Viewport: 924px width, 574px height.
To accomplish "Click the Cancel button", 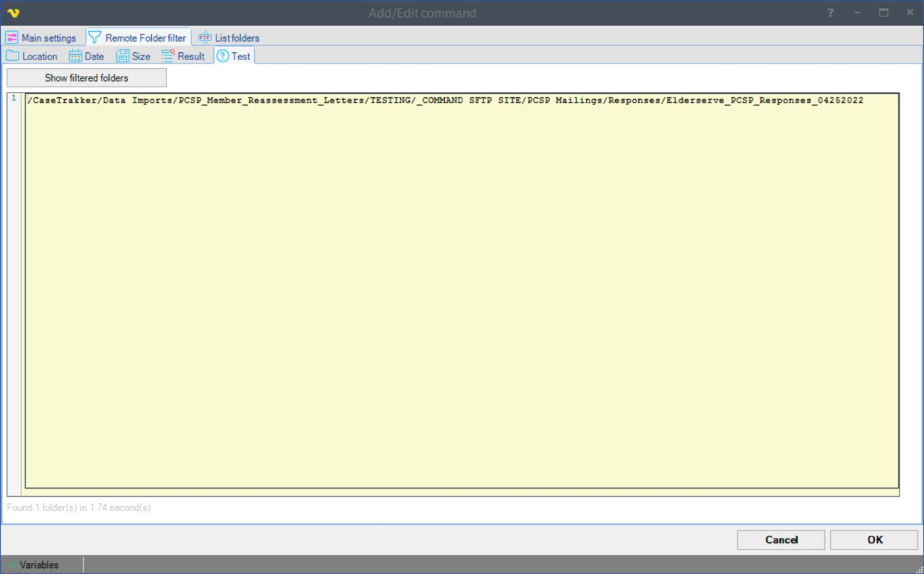I will 781,540.
